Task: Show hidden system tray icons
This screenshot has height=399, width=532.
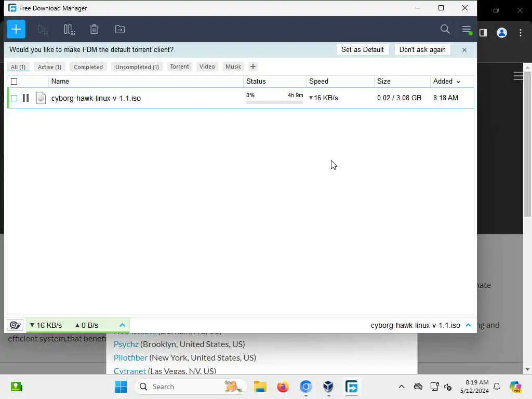Action: [402, 387]
